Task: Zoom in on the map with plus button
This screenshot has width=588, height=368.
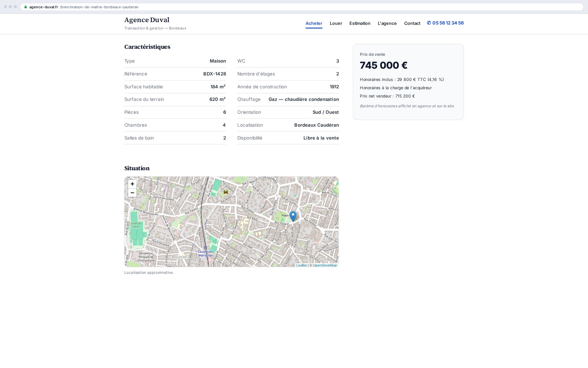Action: 132,184
